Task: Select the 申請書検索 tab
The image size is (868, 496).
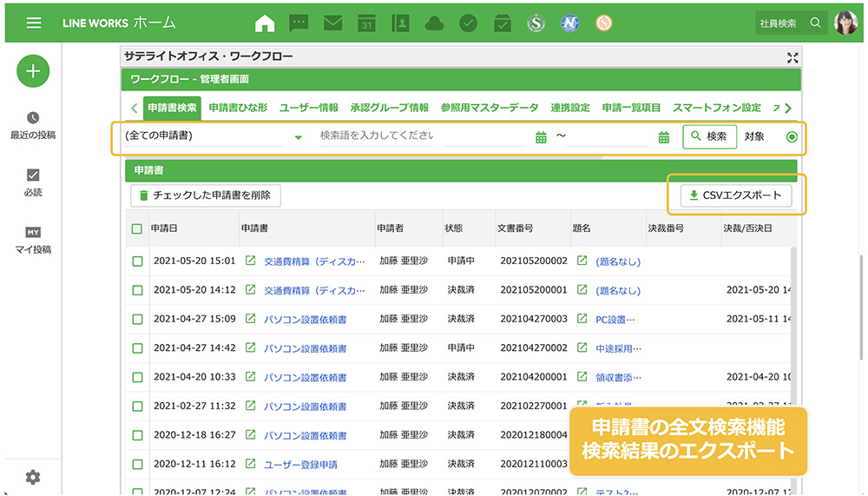Action: point(172,108)
